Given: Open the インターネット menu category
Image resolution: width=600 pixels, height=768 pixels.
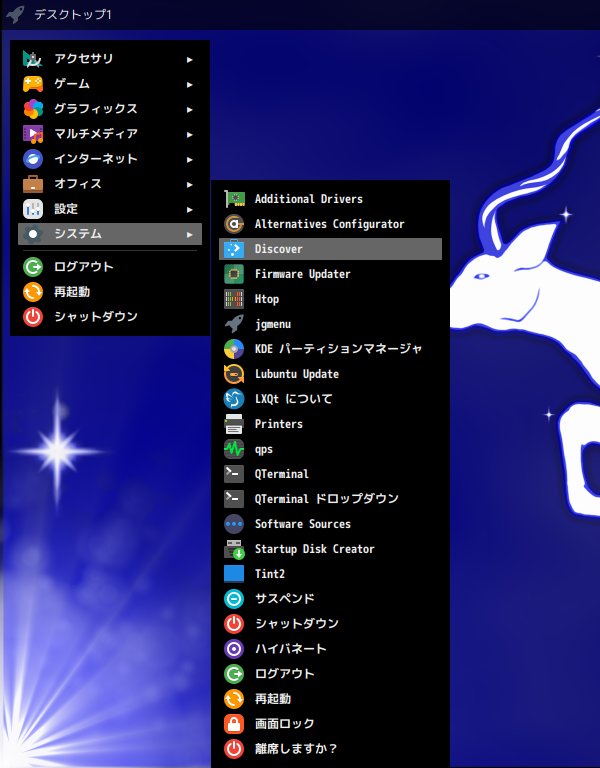Looking at the screenshot, I should pyautogui.click(x=110, y=159).
